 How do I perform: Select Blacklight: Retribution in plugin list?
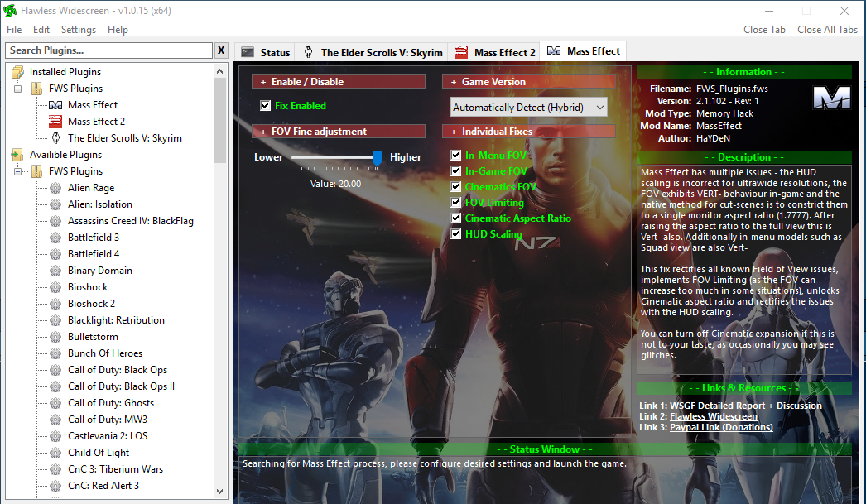pos(116,320)
